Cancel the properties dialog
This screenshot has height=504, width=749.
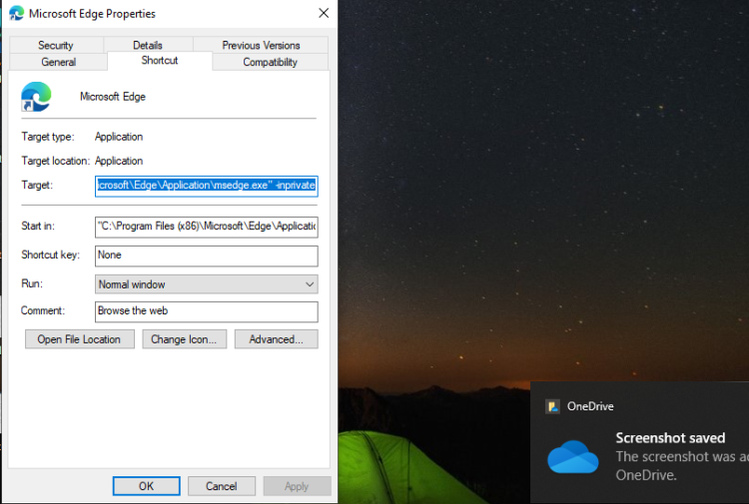coord(221,486)
